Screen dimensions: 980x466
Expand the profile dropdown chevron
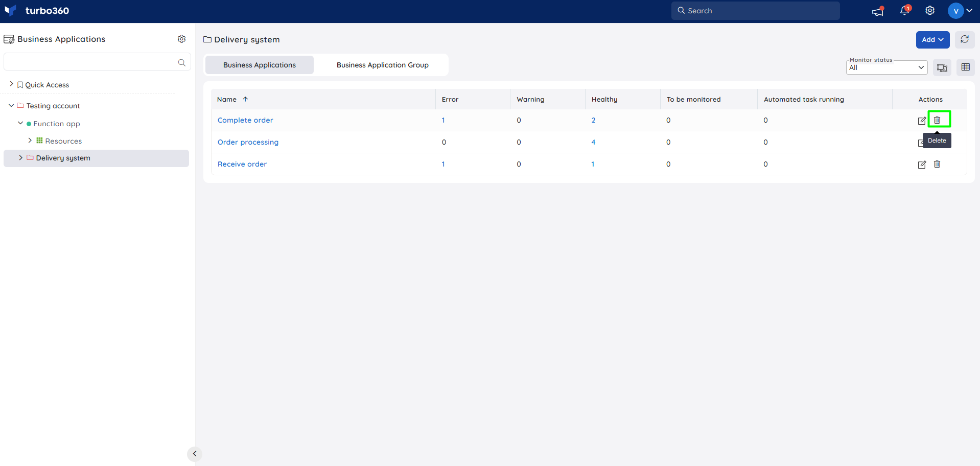[969, 11]
